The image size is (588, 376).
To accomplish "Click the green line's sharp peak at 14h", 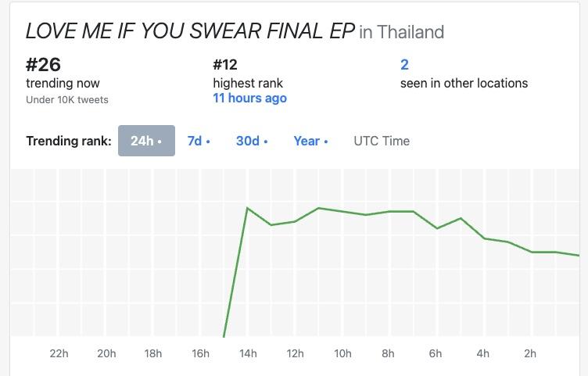I will point(248,208).
